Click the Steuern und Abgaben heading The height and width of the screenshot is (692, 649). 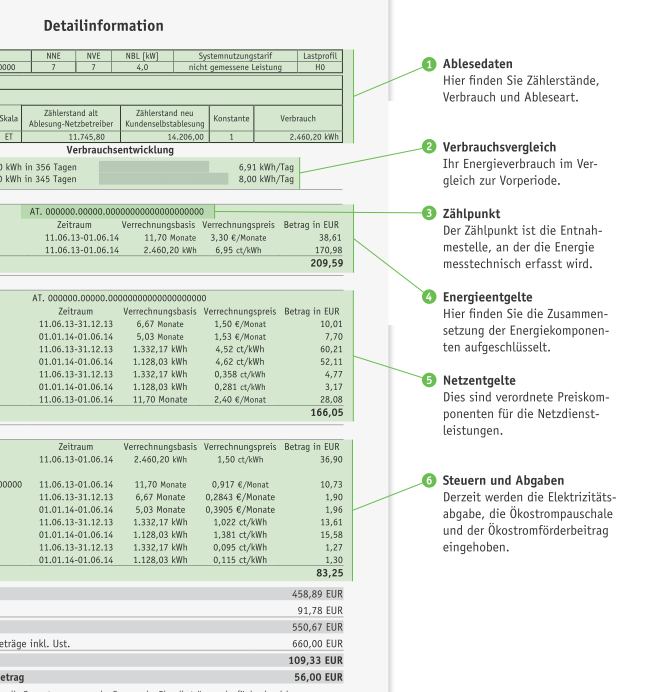point(503,481)
